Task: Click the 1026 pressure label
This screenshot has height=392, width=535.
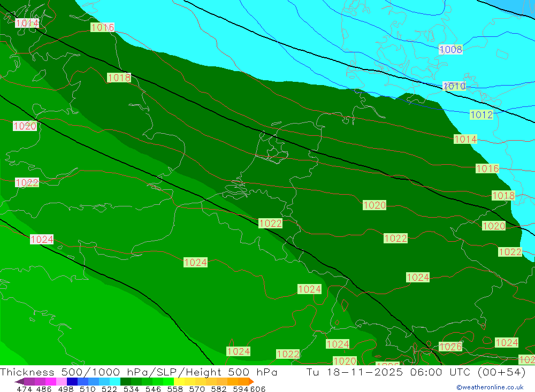Action: coord(450,347)
